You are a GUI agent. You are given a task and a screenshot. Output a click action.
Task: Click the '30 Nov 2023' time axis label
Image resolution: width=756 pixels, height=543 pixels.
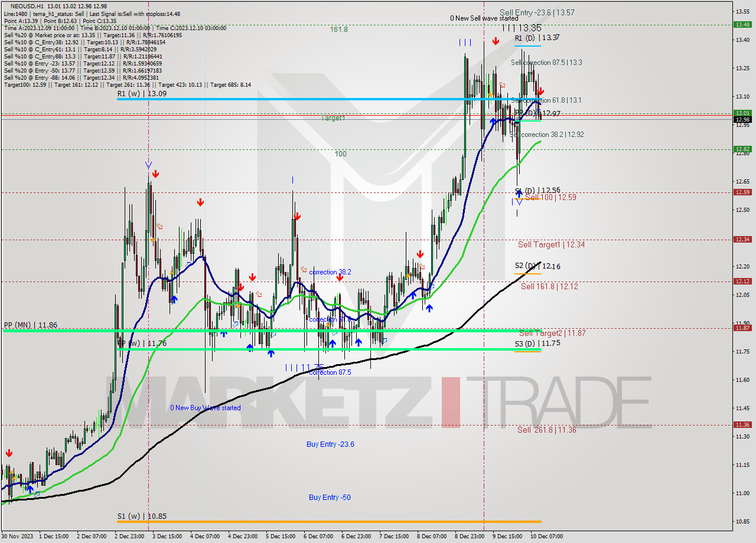click(x=16, y=537)
